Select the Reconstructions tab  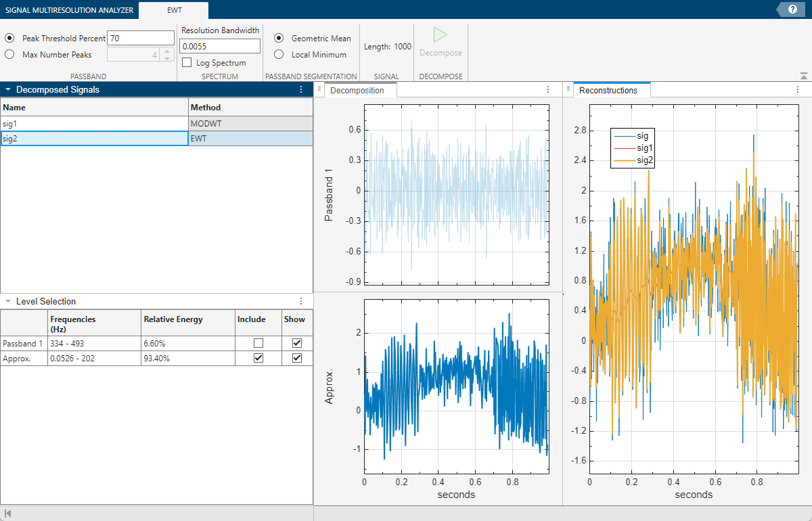pyautogui.click(x=611, y=89)
